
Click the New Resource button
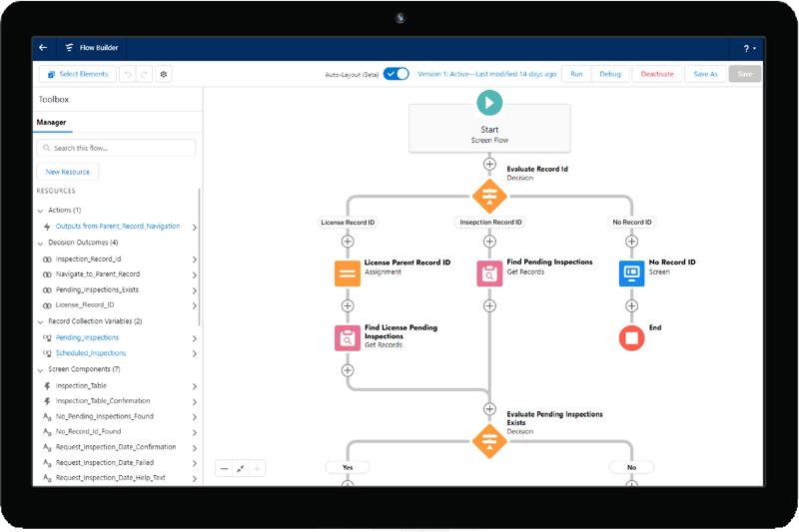(x=67, y=172)
